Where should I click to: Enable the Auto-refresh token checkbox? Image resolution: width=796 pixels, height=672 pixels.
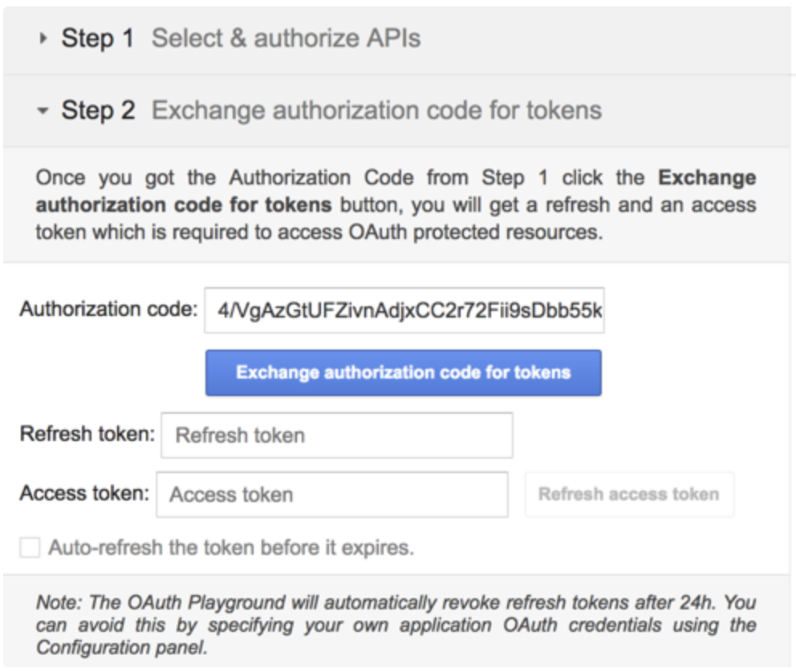[x=30, y=548]
